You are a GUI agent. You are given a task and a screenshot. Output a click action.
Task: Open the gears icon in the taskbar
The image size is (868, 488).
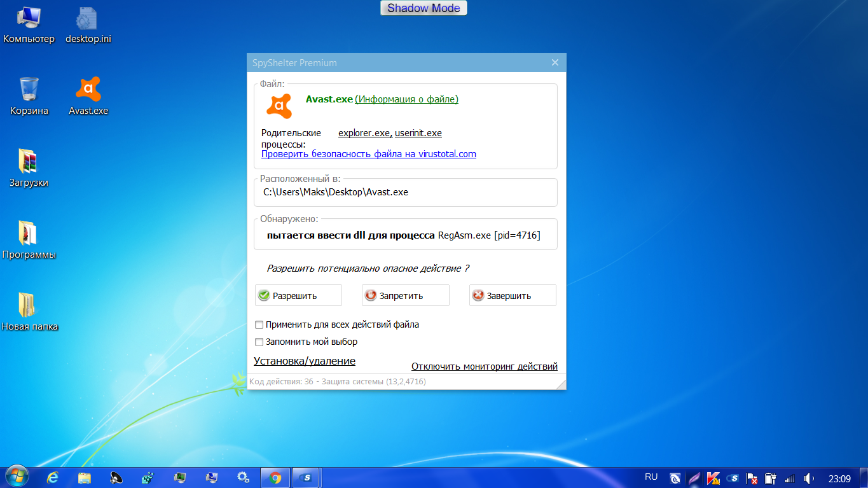click(x=243, y=477)
